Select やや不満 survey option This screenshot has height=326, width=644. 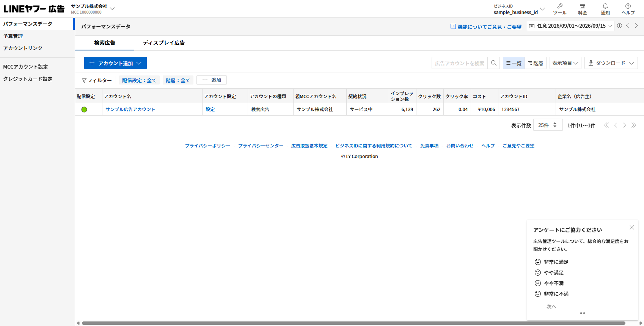549,283
